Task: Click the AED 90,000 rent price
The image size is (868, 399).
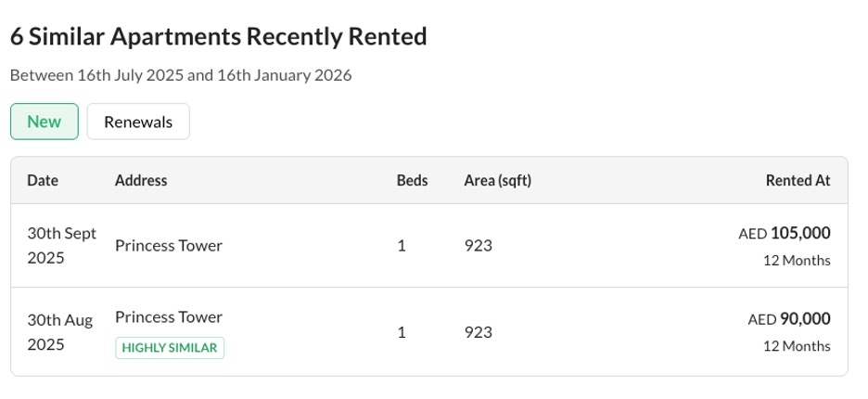Action: (x=789, y=319)
